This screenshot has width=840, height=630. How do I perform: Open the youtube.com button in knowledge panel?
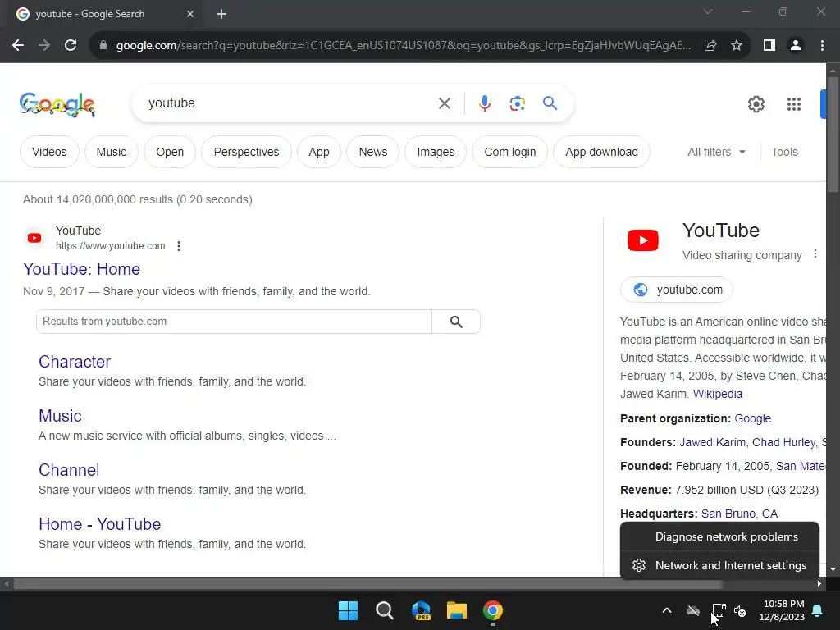tap(676, 290)
